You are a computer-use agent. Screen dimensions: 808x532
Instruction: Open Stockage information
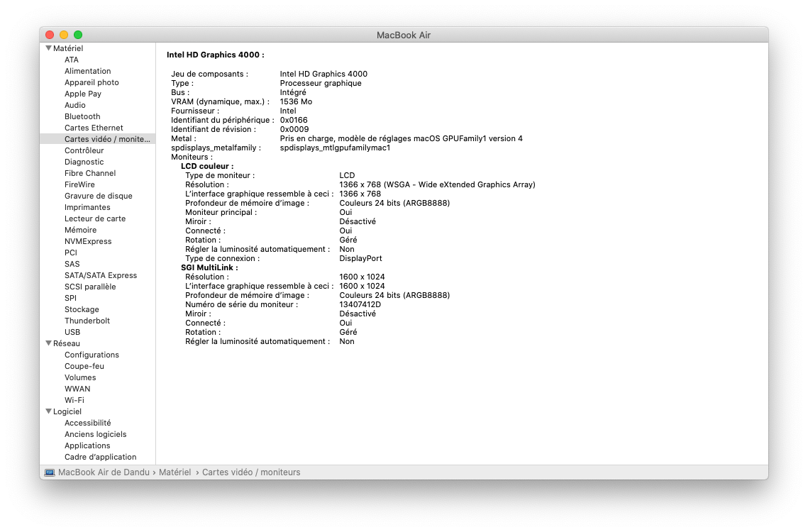[82, 309]
